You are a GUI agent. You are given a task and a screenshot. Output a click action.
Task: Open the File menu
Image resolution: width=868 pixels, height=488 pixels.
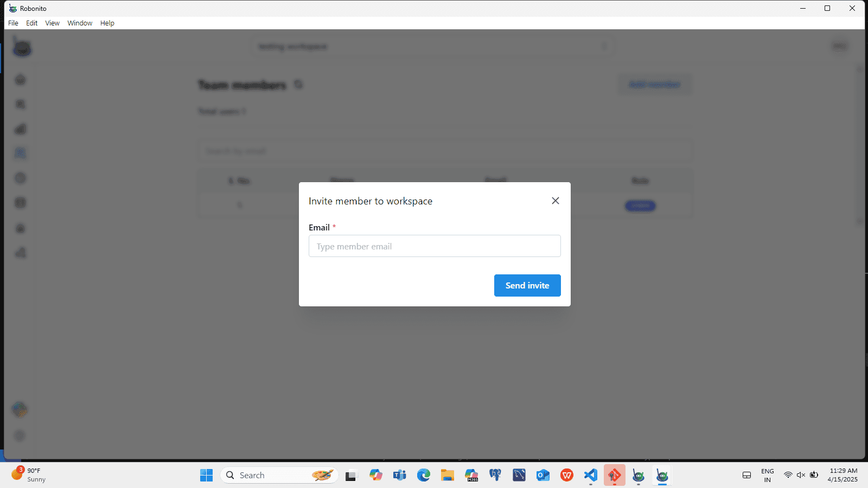pyautogui.click(x=13, y=23)
